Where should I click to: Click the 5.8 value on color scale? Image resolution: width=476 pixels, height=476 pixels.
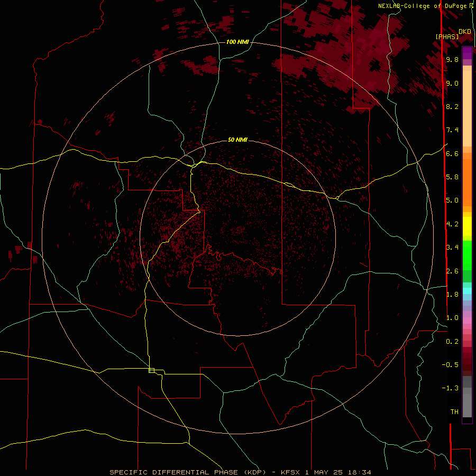point(452,177)
